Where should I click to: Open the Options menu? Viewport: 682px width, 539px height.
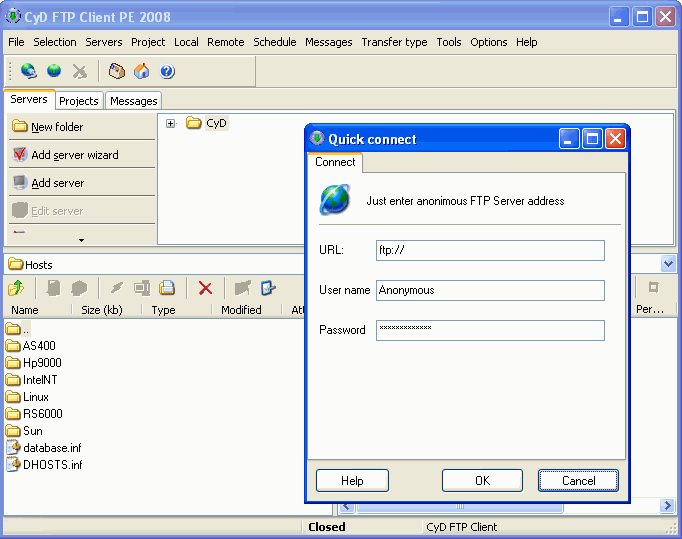(x=488, y=42)
